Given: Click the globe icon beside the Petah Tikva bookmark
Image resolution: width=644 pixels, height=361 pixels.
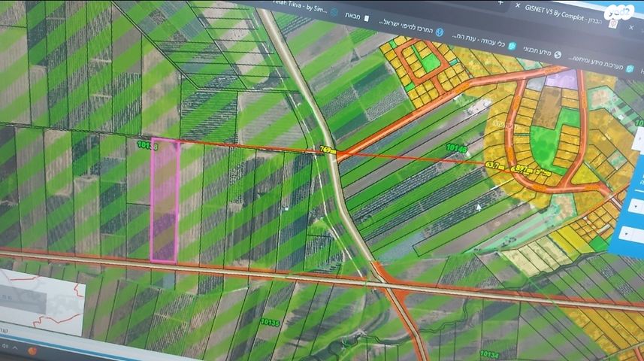Looking at the screenshot, I should tap(334, 12).
